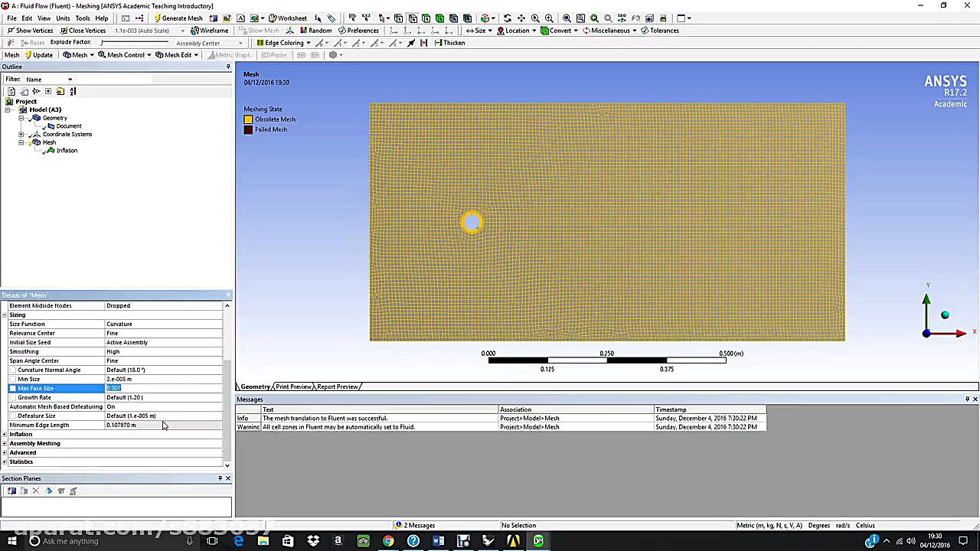Select the Box Zoom tool

[x=549, y=18]
